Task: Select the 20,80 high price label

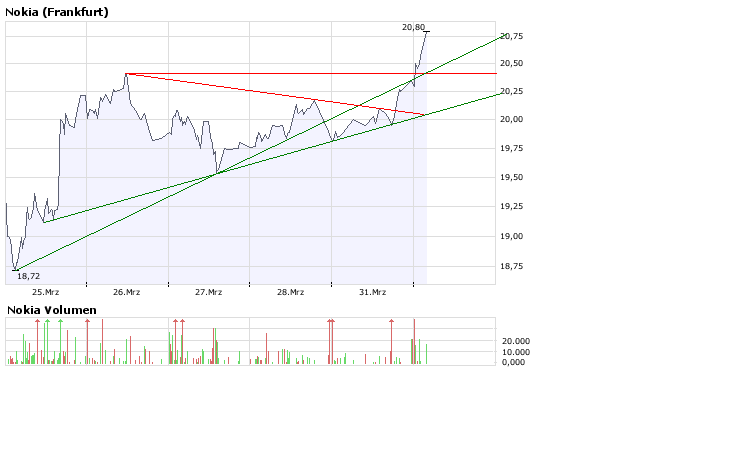Action: [x=413, y=27]
